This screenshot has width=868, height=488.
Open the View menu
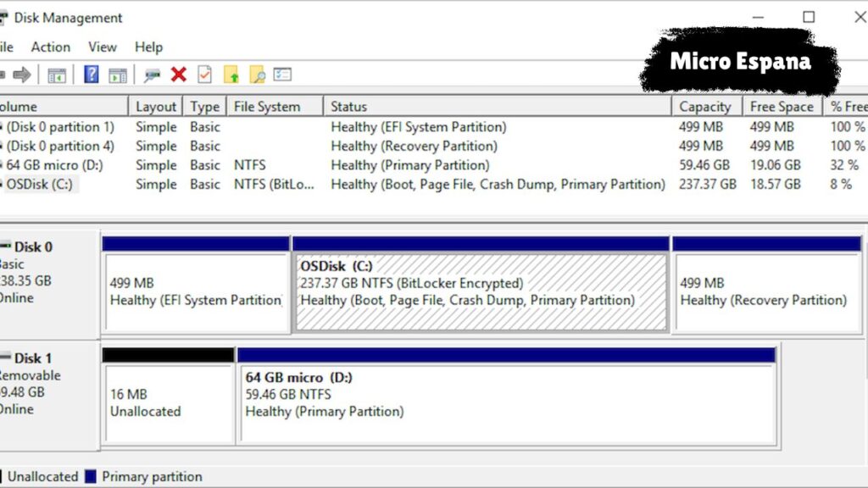[103, 47]
